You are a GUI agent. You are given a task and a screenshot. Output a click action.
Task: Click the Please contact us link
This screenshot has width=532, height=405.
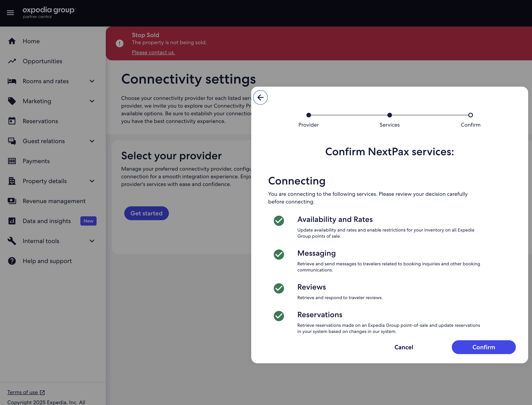(x=153, y=52)
